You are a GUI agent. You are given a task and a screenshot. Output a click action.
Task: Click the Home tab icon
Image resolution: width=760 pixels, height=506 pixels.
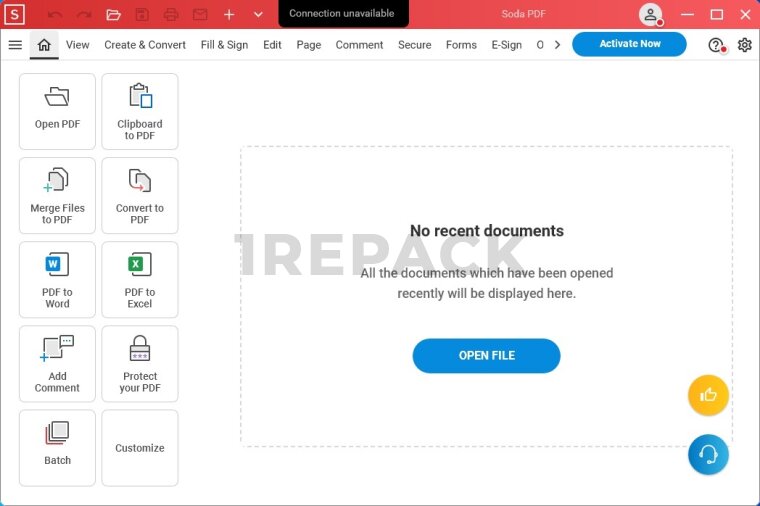[44, 45]
